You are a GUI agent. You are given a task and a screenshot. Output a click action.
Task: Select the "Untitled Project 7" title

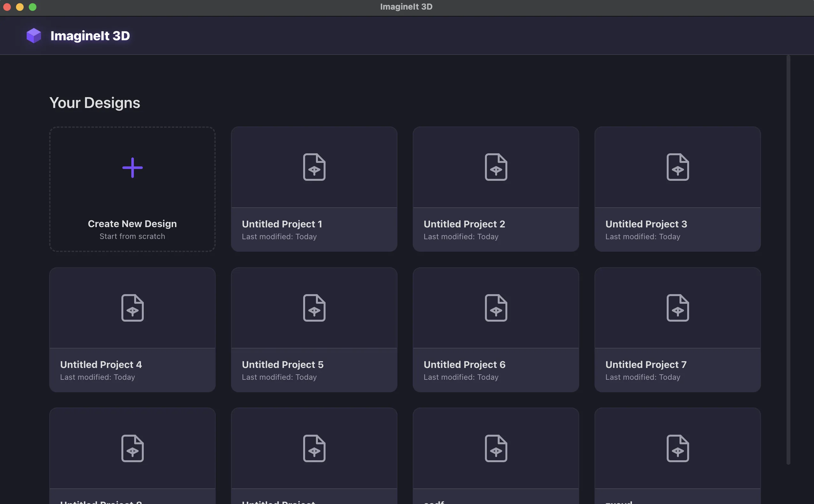pos(646,365)
